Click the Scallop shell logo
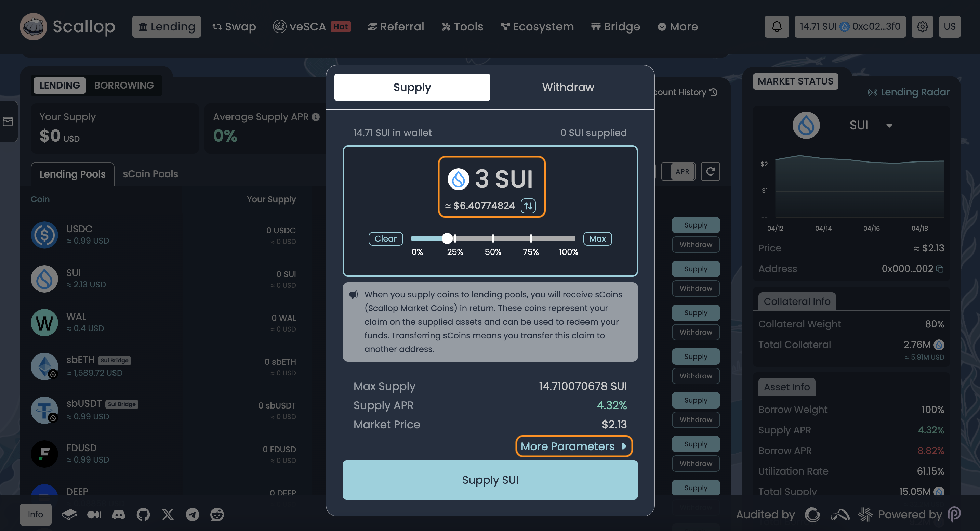This screenshot has height=531, width=980. tap(33, 27)
